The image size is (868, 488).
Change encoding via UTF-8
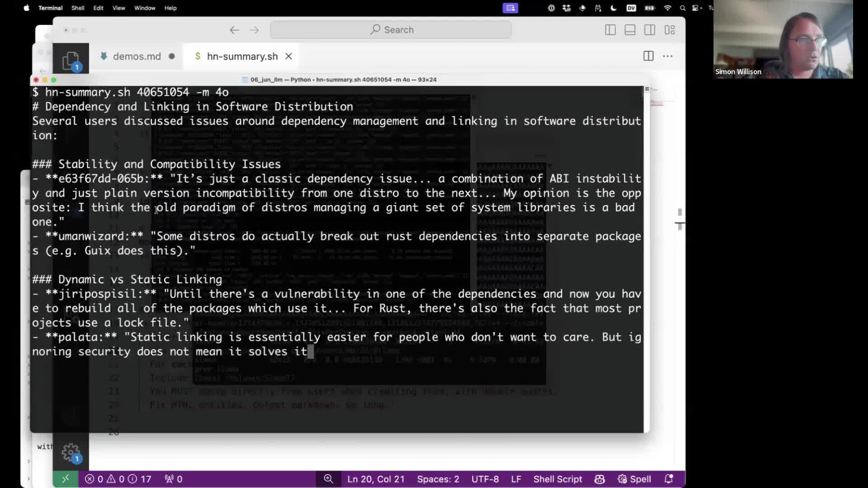[485, 479]
